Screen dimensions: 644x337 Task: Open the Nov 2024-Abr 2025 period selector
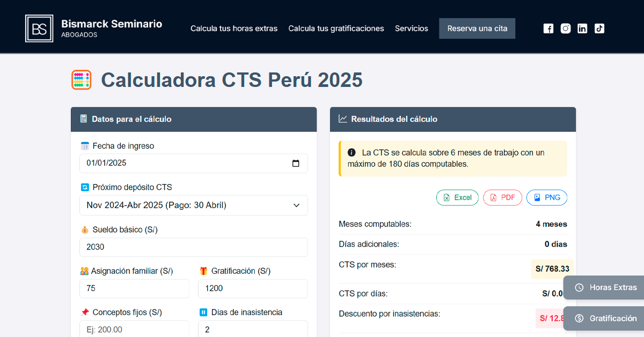point(193,205)
